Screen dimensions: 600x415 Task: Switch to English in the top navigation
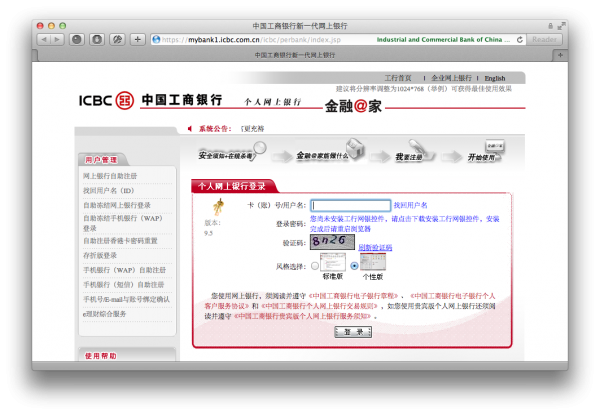click(x=495, y=78)
